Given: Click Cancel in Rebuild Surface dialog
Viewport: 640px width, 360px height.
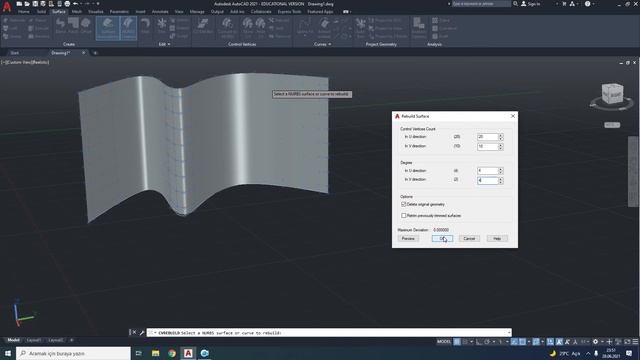Looking at the screenshot, I should tap(469, 238).
